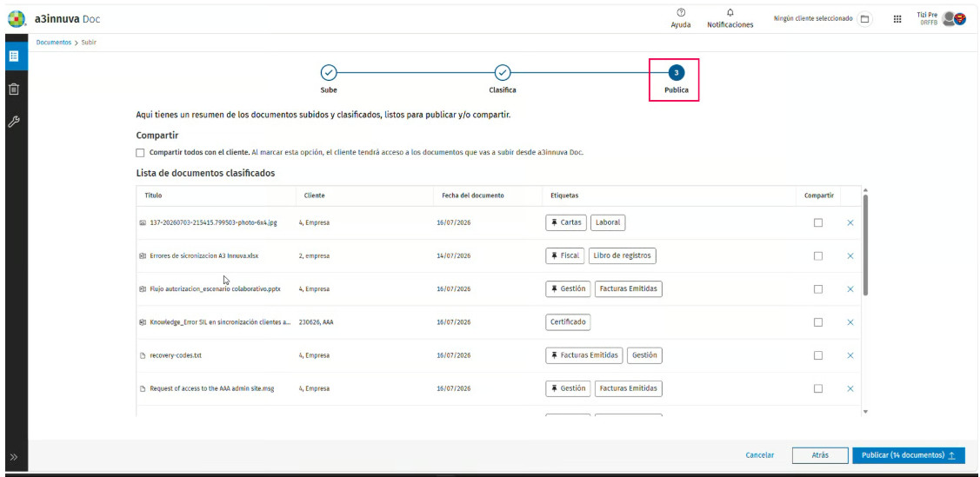
Task: Go to the Sube step circle
Action: point(329,73)
